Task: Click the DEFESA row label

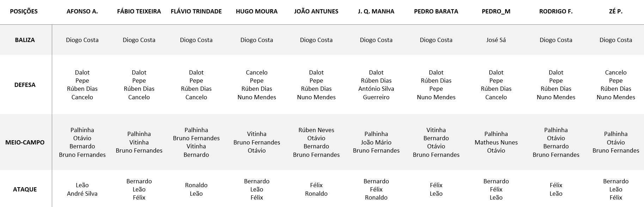Action: pos(25,85)
